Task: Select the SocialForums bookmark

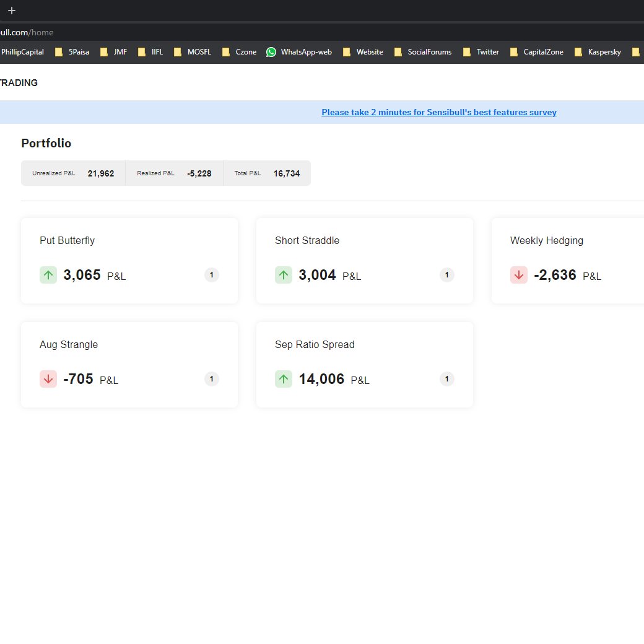Action: pyautogui.click(x=429, y=52)
